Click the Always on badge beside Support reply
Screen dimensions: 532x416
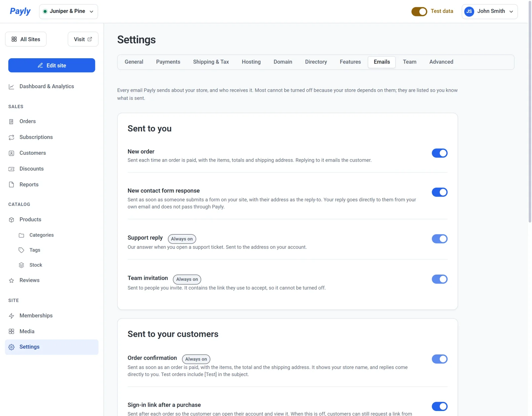[x=182, y=239]
